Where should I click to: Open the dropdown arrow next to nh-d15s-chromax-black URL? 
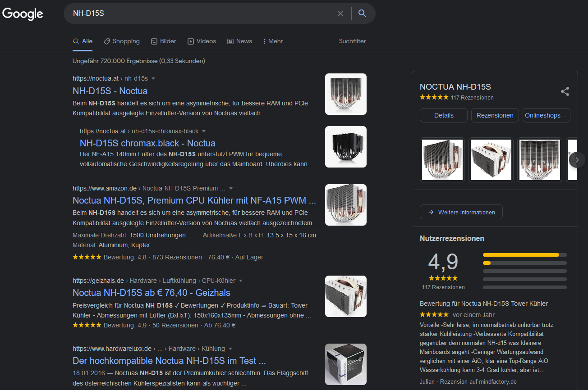(204, 131)
